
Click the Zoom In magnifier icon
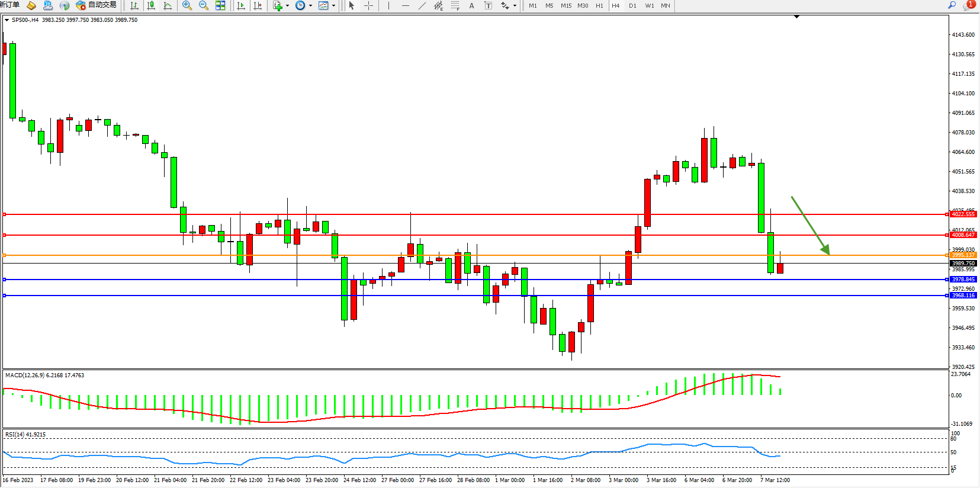(187, 5)
